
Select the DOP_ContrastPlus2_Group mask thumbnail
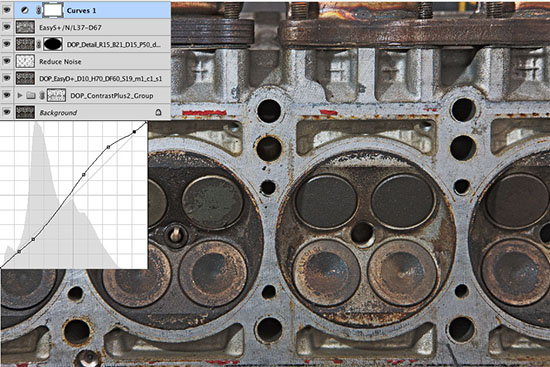56,95
